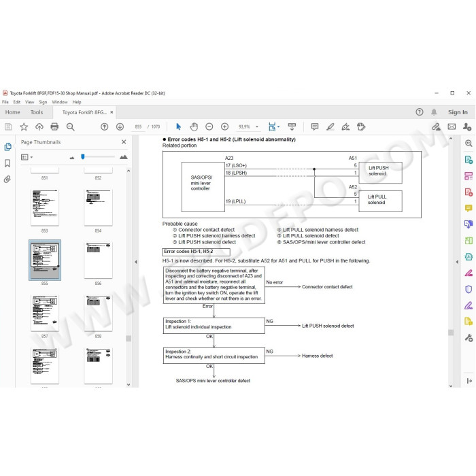Click the thumbnail panel scroll up arrow
476x476 pixels.
tap(129, 171)
